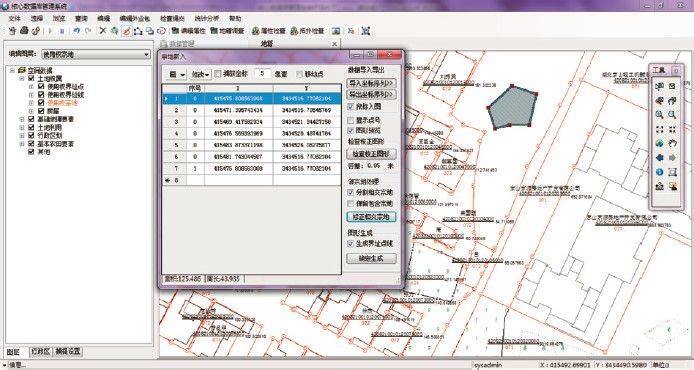Open the 编辑图层 layer combo box
The height and width of the screenshot is (370, 694).
[96, 54]
